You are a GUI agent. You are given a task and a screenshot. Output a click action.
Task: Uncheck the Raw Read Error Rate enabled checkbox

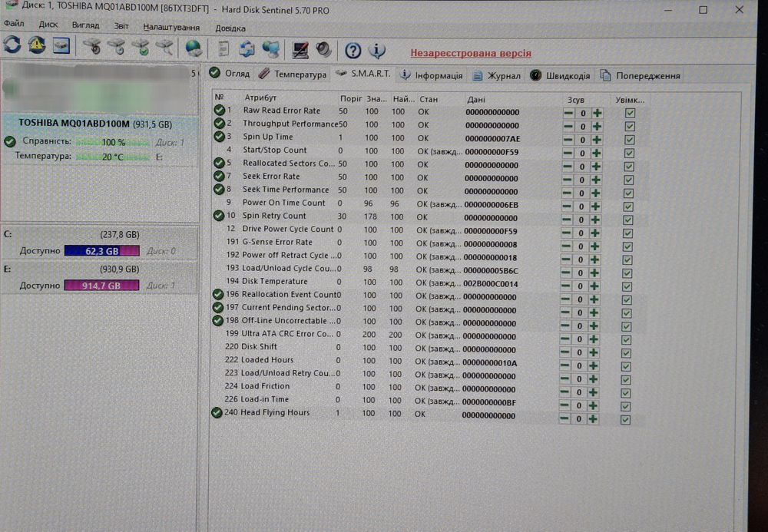click(x=631, y=113)
